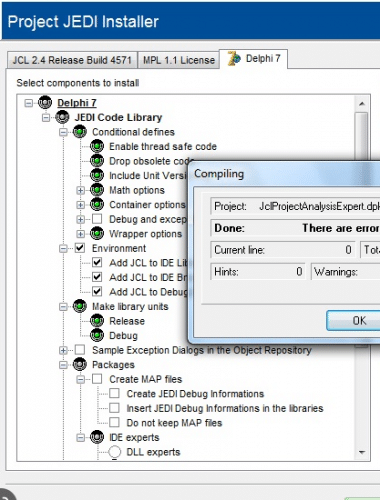Uncheck Add JCL to IDE Browsing path
Viewport: 380px width, 500px height.
tap(97, 277)
